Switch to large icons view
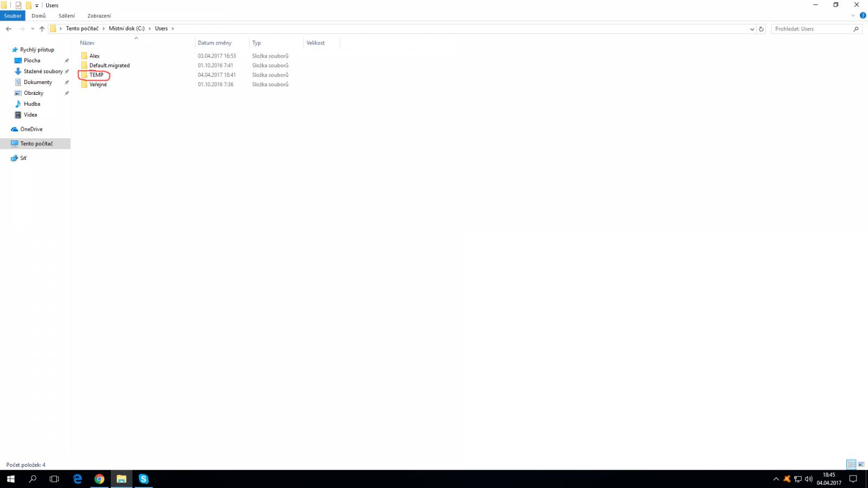The image size is (868, 488). coord(861,465)
